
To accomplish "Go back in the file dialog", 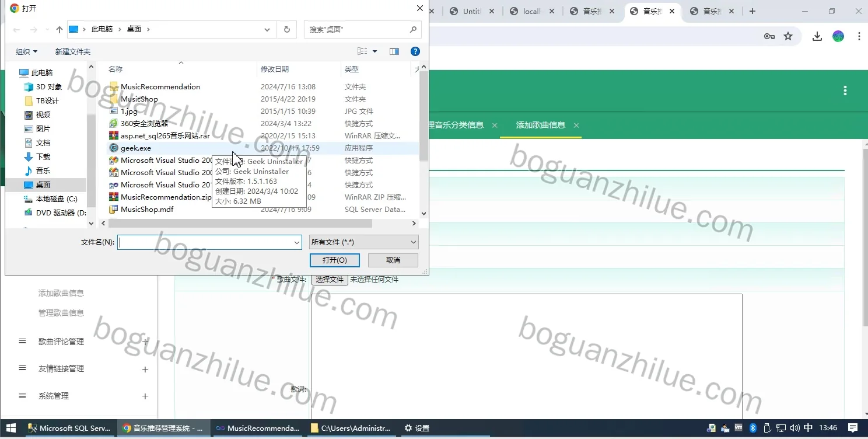I will coord(16,30).
